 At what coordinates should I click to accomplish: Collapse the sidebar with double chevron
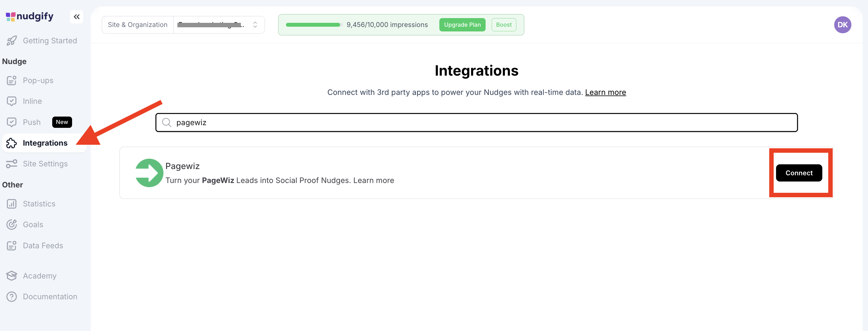click(77, 17)
